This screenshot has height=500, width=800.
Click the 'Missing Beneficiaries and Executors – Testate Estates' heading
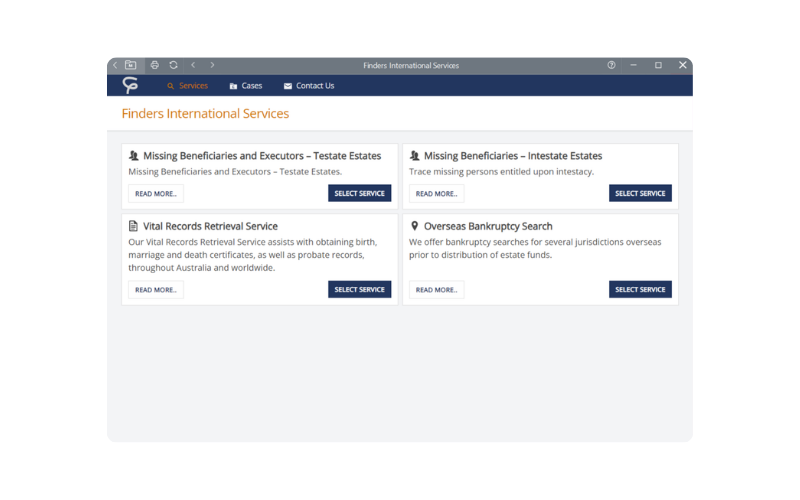[x=262, y=156]
